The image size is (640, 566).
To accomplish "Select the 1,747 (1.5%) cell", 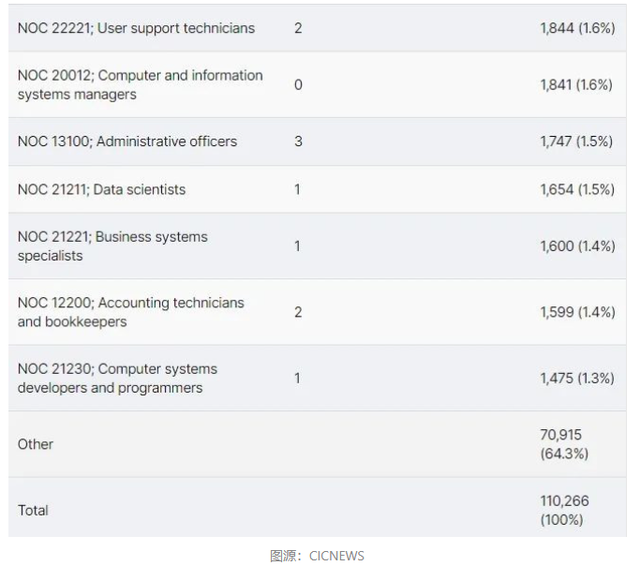I will pos(576,141).
